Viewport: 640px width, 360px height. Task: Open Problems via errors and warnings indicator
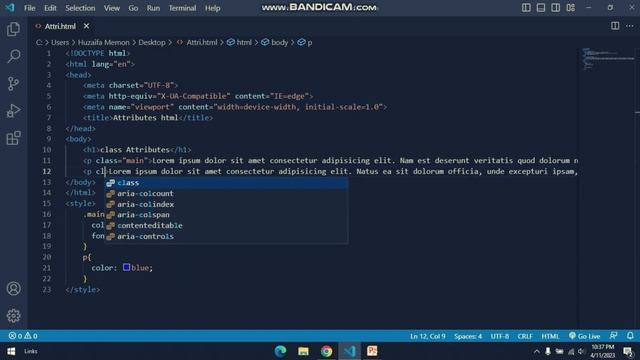(23, 336)
